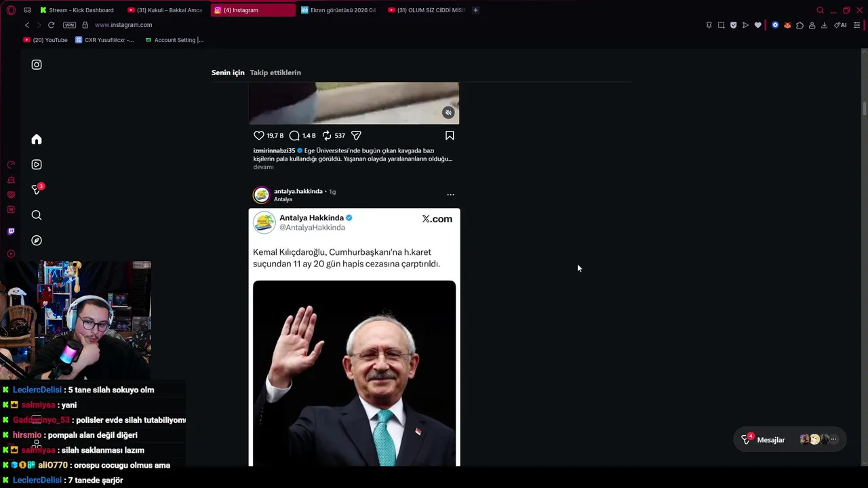Unmute the video via the speaker icon
The height and width of the screenshot is (488, 868).
pos(448,113)
